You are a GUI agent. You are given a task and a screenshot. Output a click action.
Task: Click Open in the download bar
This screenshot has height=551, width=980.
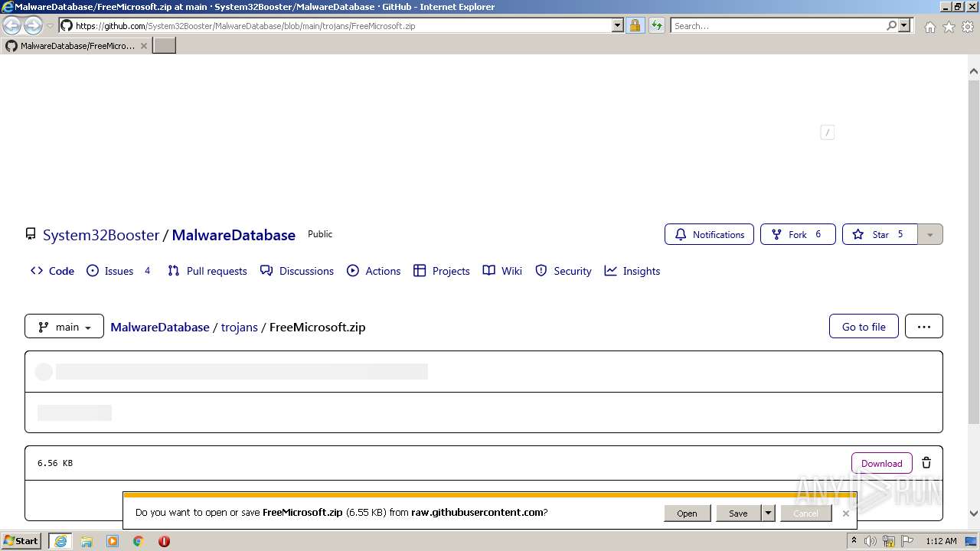(687, 514)
